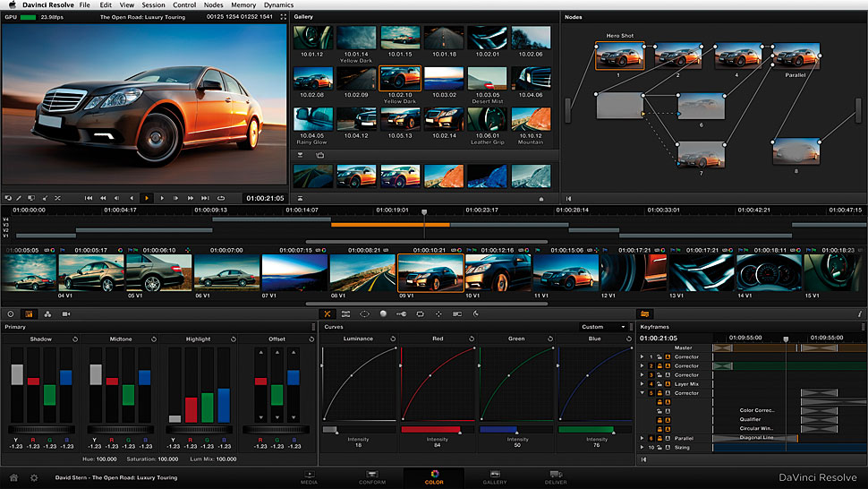Open the project settings gear icon

pos(34,478)
